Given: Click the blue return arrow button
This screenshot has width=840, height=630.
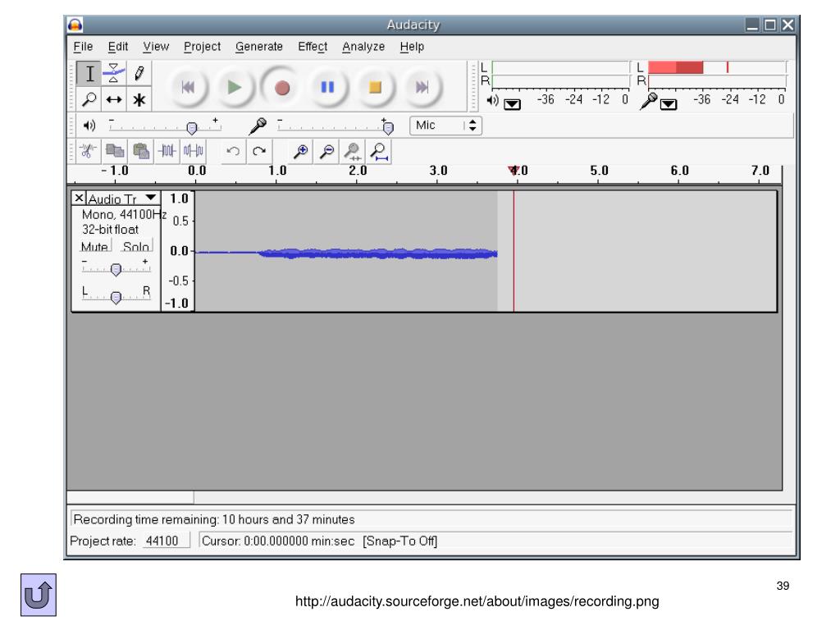Looking at the screenshot, I should pyautogui.click(x=39, y=595).
